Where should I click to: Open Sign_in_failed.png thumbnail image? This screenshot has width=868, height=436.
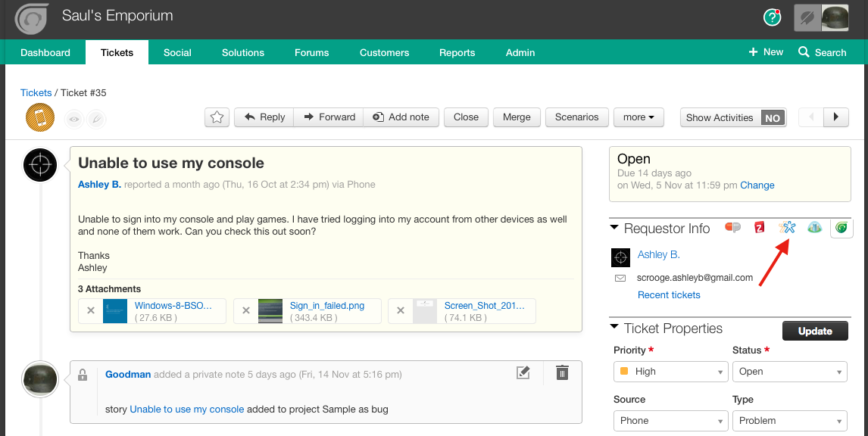[x=270, y=311]
